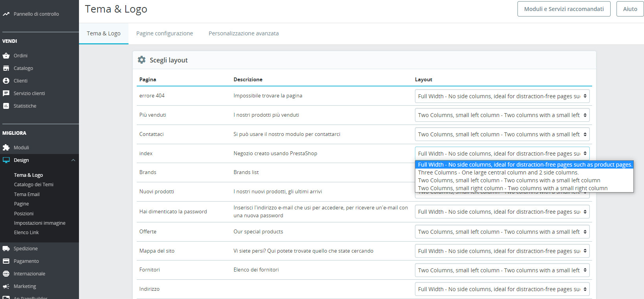Viewport: 644px width, 299px height.
Task: Click the Clienti person icon
Action: 6,81
